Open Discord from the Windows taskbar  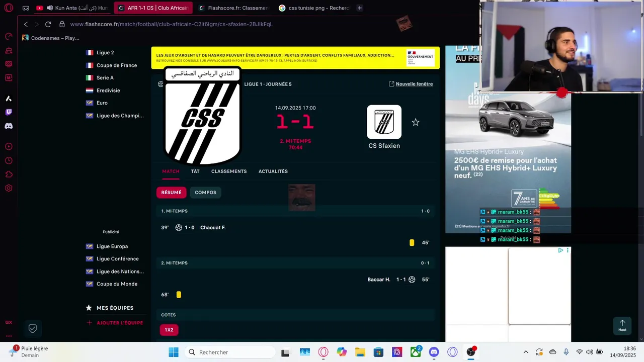pyautogui.click(x=434, y=352)
